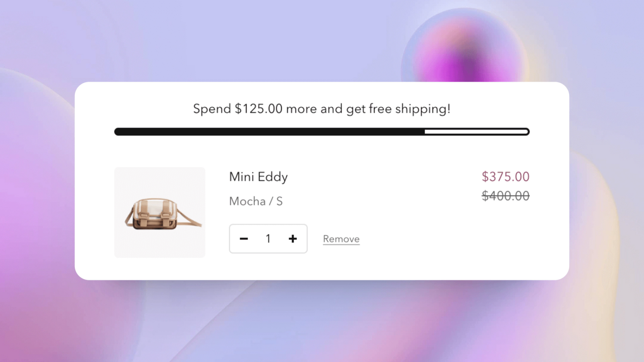The width and height of the screenshot is (644, 362).
Task: Click the unfilled white part of progress bar
Action: click(475, 132)
